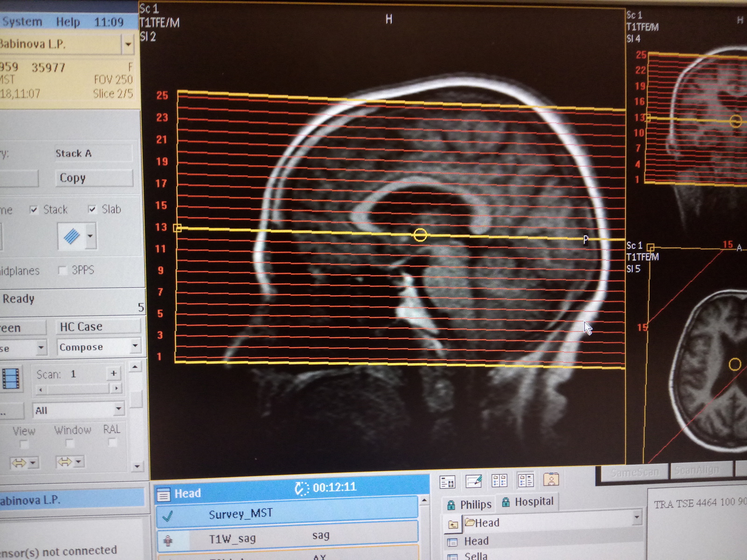This screenshot has height=560, width=747.
Task: Select the Stack A field
Action: (x=93, y=154)
